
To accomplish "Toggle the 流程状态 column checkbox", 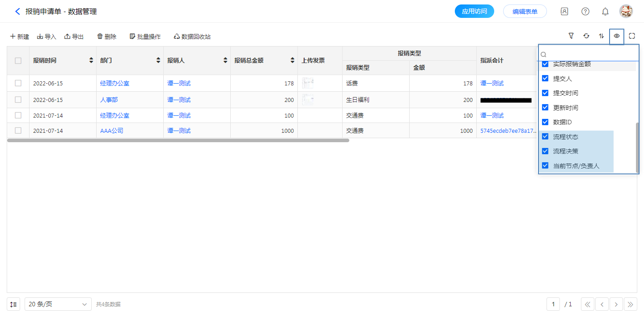I will [x=545, y=137].
